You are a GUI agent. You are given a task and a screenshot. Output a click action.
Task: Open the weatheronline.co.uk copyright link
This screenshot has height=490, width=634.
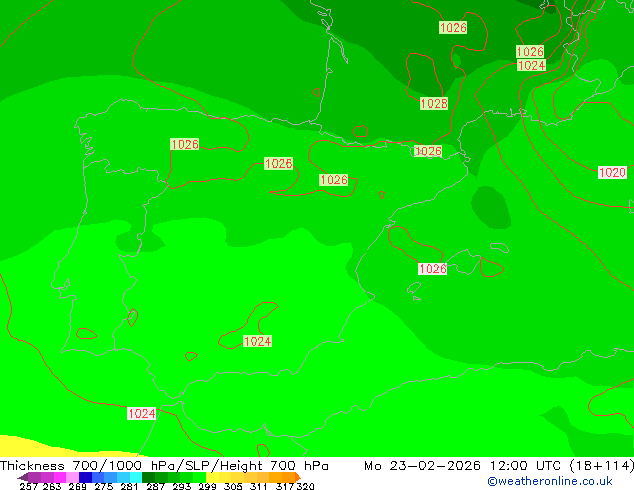coord(550,481)
